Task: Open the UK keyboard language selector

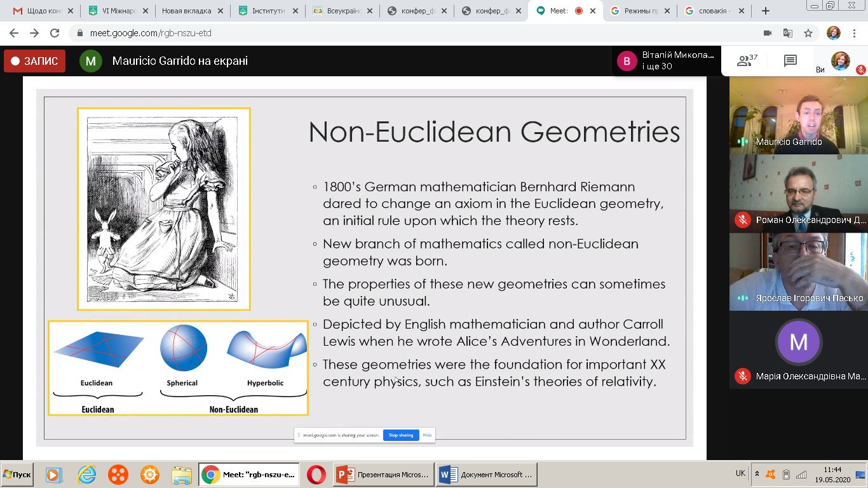Action: [x=740, y=473]
